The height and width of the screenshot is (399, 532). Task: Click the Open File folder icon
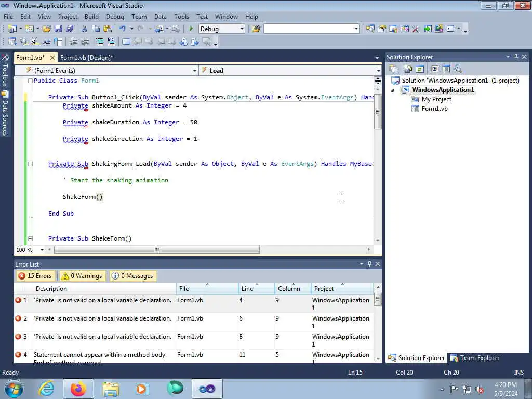(47, 29)
